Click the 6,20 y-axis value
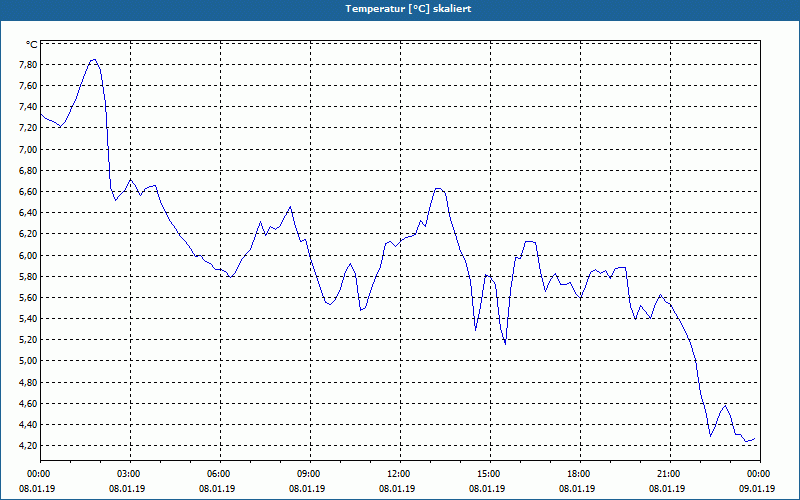 pos(28,234)
